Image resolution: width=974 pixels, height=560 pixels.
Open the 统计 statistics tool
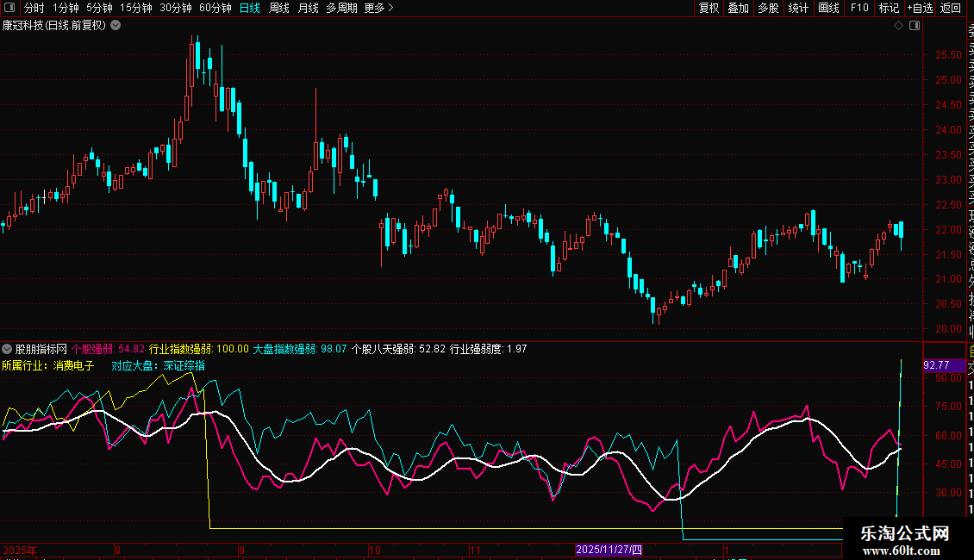point(798,8)
